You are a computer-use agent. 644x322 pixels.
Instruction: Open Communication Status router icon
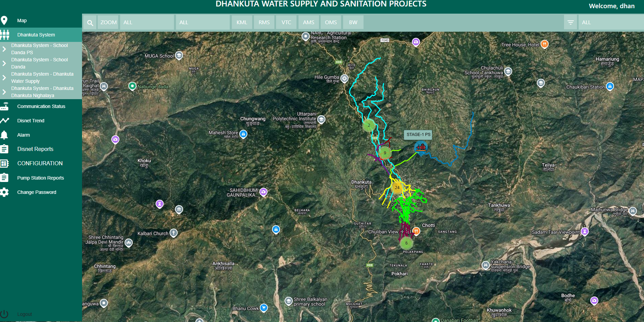(4, 106)
